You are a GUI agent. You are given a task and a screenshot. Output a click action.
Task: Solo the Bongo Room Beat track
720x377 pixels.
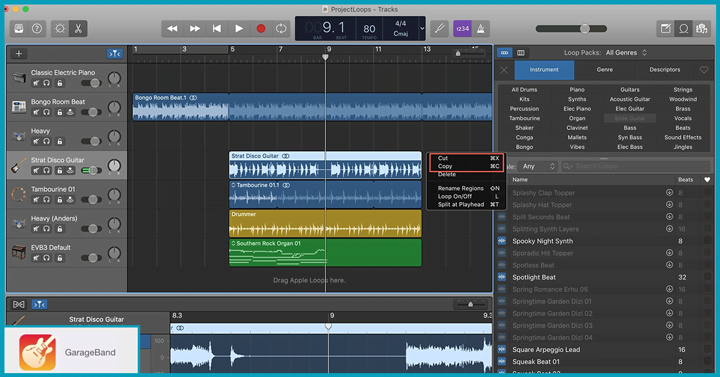pyautogui.click(x=46, y=113)
